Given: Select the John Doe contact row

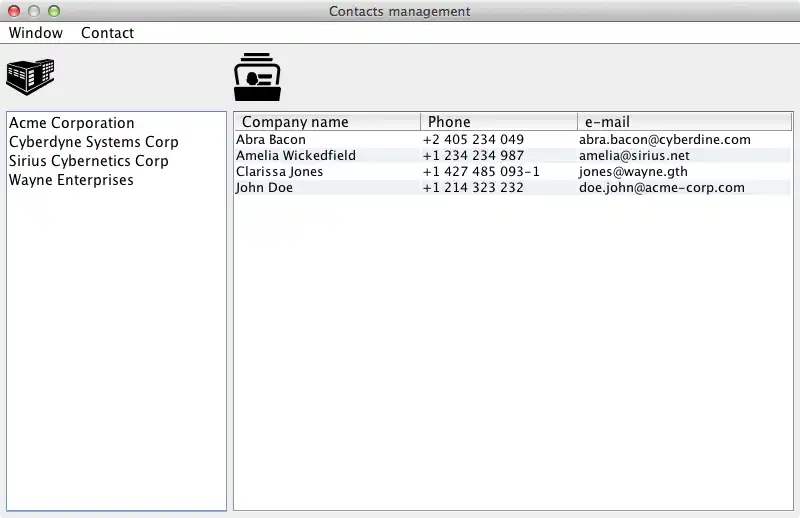Looking at the screenshot, I should coord(264,188).
